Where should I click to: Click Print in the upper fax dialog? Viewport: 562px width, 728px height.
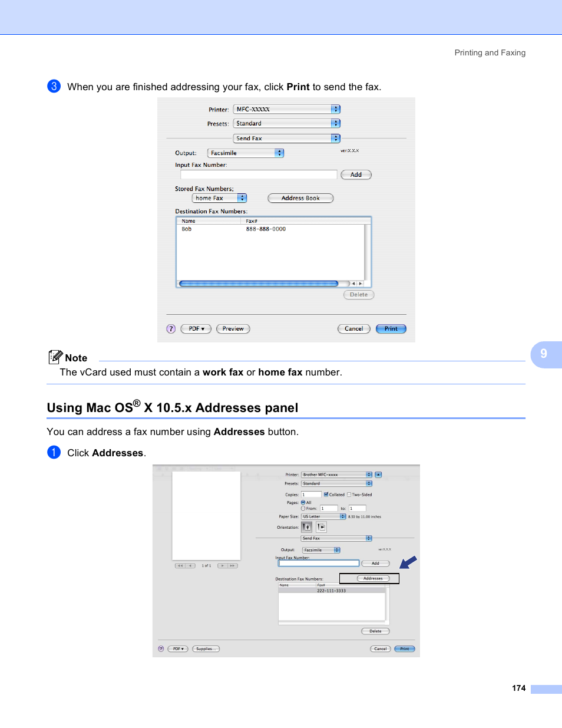tap(391, 329)
